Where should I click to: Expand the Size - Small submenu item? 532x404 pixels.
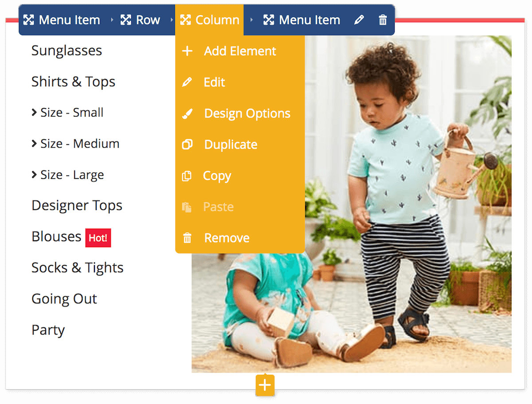click(67, 113)
